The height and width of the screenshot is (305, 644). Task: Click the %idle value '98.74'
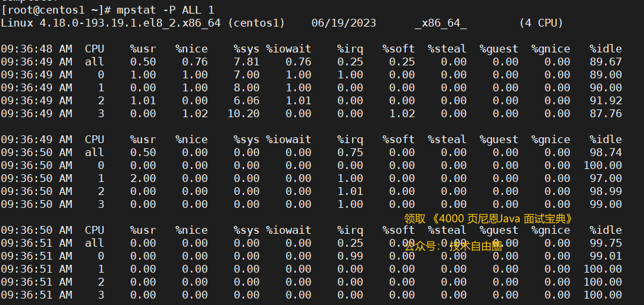pos(606,153)
